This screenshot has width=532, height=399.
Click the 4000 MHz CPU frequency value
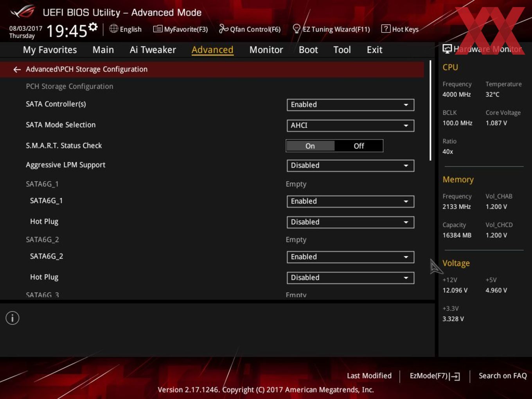pos(457,94)
